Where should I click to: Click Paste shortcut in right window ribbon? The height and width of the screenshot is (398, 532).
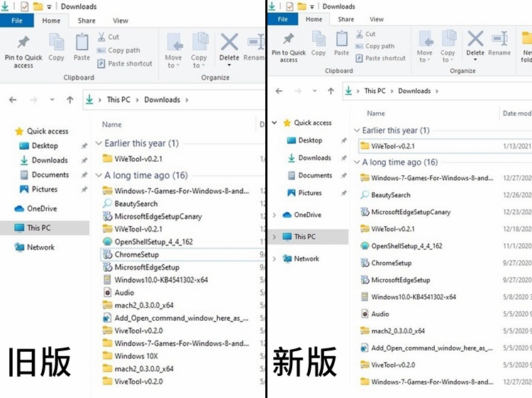381,58
